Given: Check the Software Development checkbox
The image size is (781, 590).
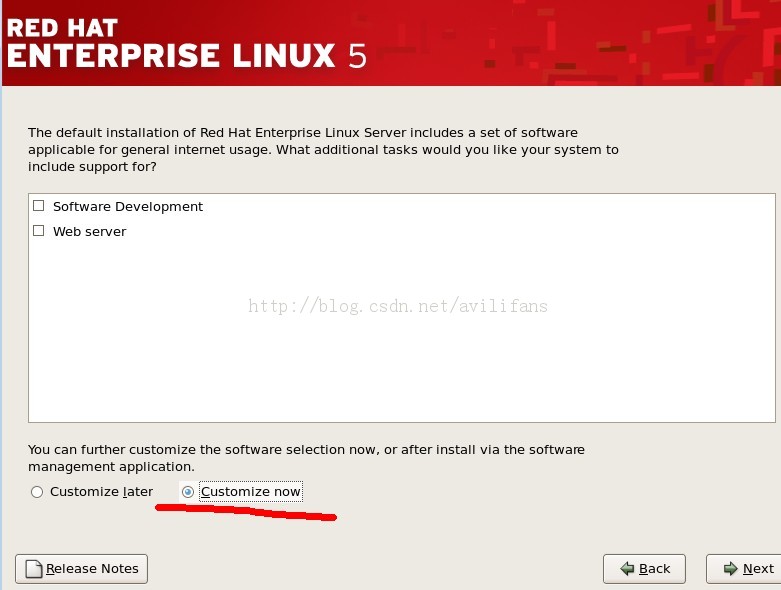Looking at the screenshot, I should (x=39, y=206).
